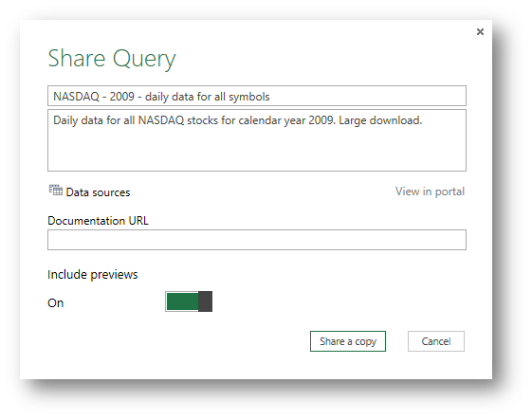The image size is (532, 419).
Task: Click the Data sources table icon
Action: 56,191
